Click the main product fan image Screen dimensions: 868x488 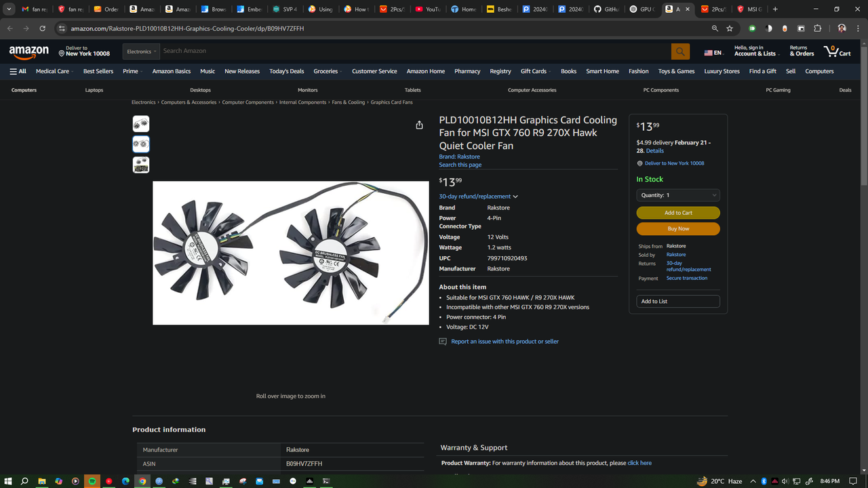[x=291, y=253]
